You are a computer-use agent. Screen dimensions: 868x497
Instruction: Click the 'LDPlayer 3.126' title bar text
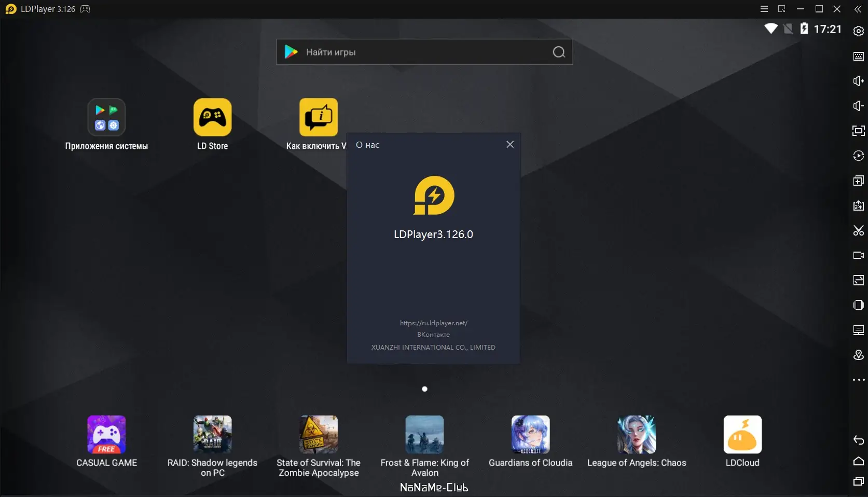pos(48,9)
